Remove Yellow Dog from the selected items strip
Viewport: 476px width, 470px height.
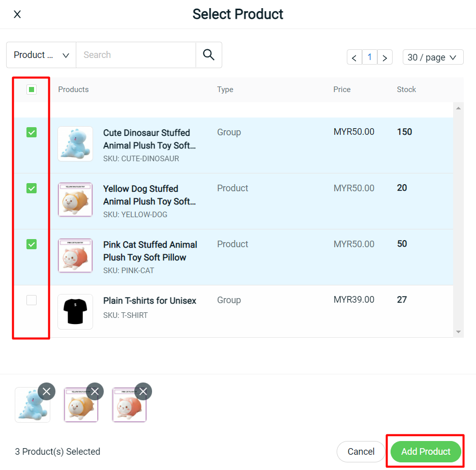[95, 391]
